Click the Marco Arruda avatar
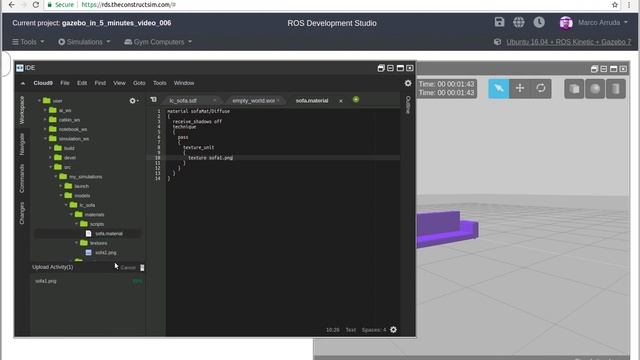The width and height of the screenshot is (640, 360). tap(566, 23)
